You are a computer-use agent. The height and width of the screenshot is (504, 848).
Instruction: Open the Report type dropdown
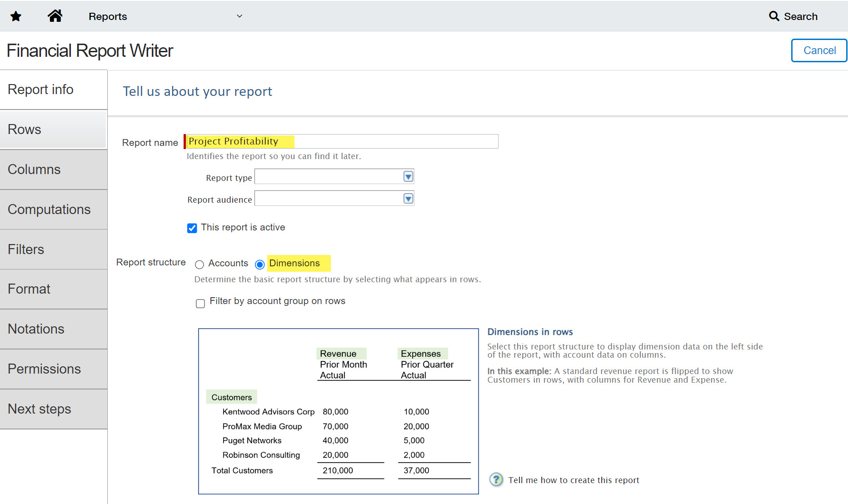[x=408, y=177]
